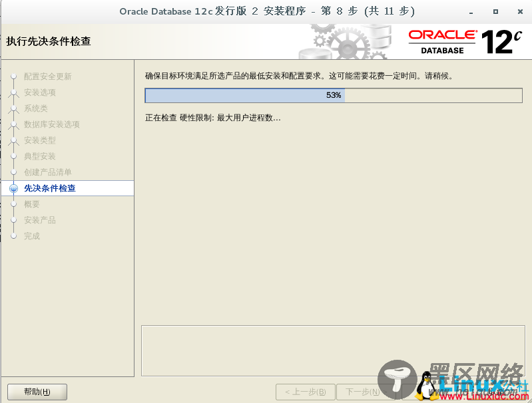Image resolution: width=532 pixels, height=403 pixels.
Task: Select the 安装类型 step in sidebar
Action: tap(40, 140)
